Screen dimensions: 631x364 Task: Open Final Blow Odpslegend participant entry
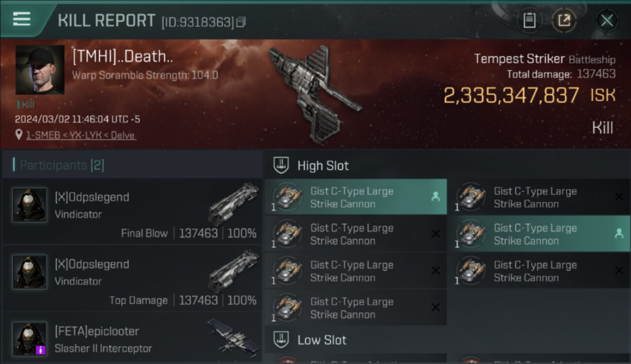point(132,211)
